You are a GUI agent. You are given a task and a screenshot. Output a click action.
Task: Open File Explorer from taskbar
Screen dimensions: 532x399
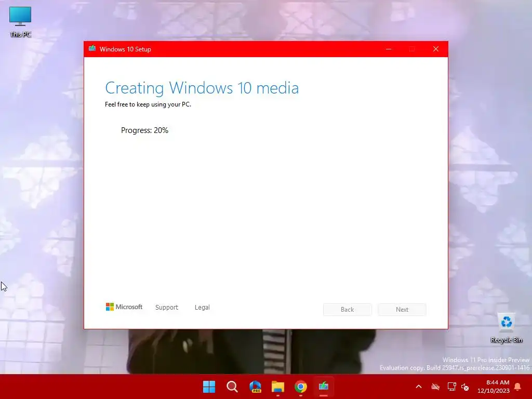278,387
